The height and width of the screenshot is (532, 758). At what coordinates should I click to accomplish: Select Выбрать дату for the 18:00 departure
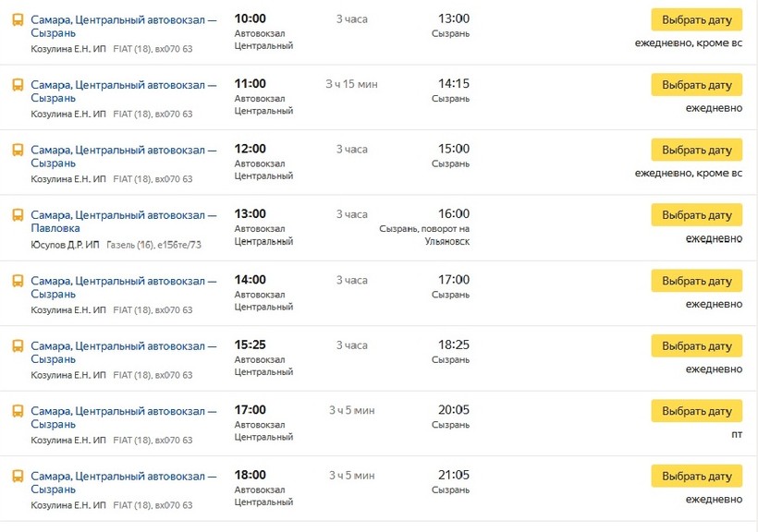click(696, 477)
